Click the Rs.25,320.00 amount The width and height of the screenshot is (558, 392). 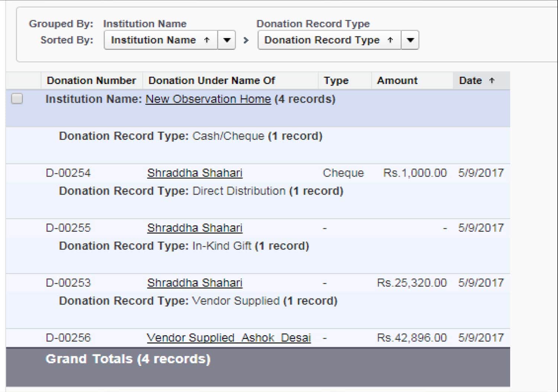(x=412, y=283)
